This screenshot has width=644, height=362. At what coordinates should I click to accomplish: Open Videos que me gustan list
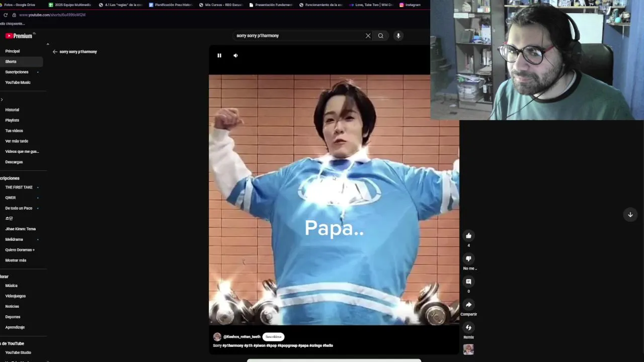[22, 151]
